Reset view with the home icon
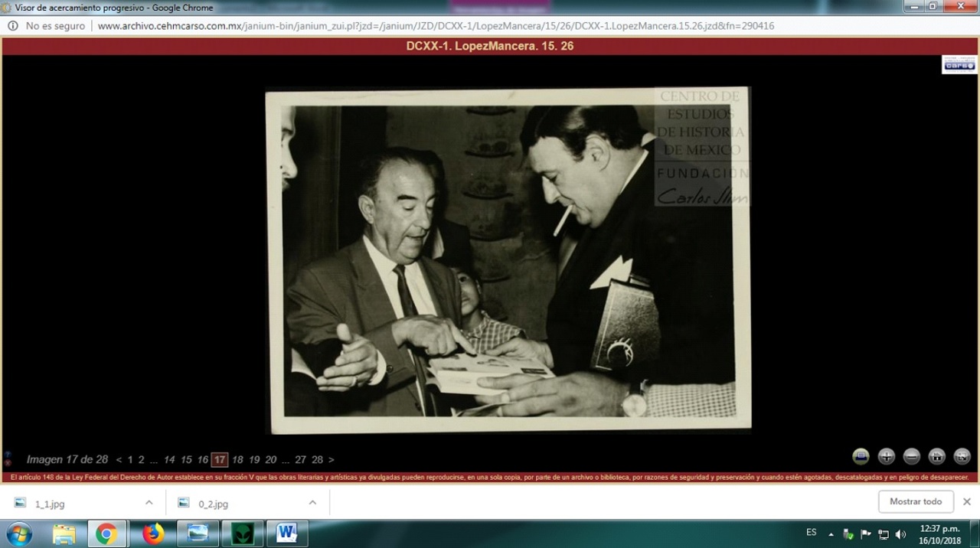Viewport: 980px width, 548px height. [936, 457]
